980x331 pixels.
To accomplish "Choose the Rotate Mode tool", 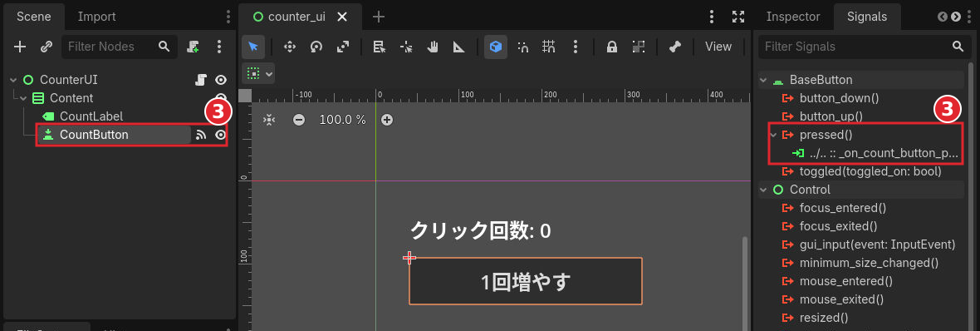I will point(316,47).
